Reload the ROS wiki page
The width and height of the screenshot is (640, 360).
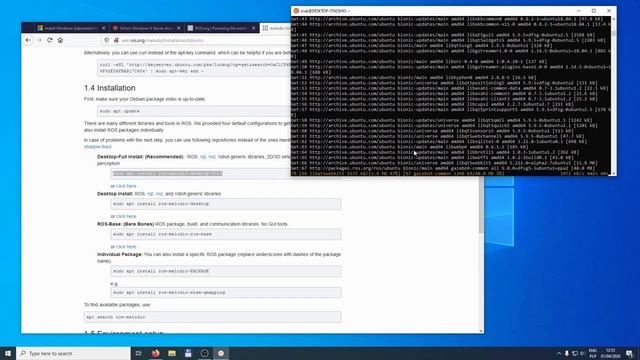[x=49, y=40]
